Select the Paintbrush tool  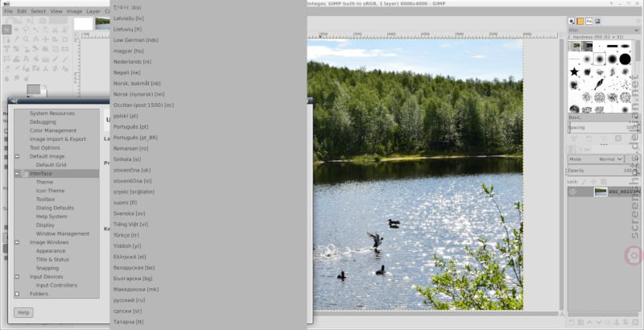point(65,59)
